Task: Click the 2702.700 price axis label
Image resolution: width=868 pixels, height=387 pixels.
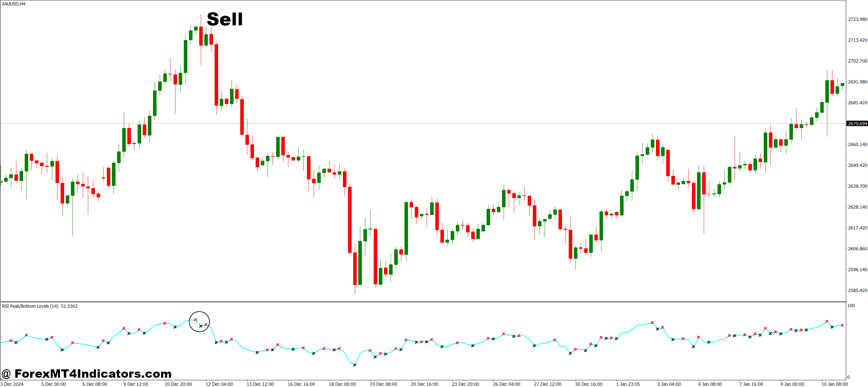Action: pos(857,61)
